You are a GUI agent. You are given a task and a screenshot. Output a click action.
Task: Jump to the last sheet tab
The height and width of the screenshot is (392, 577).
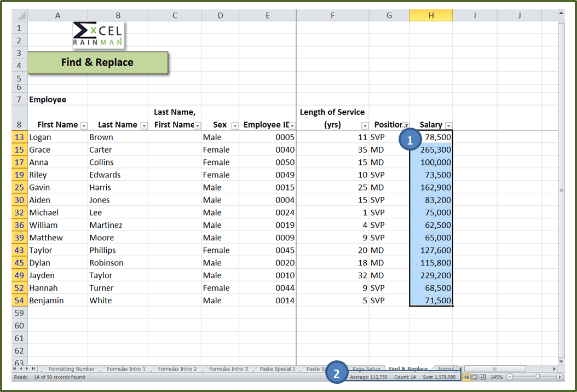coord(33,369)
